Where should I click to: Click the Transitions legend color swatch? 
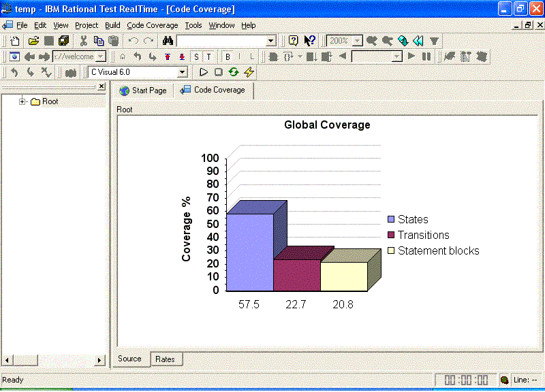point(391,235)
